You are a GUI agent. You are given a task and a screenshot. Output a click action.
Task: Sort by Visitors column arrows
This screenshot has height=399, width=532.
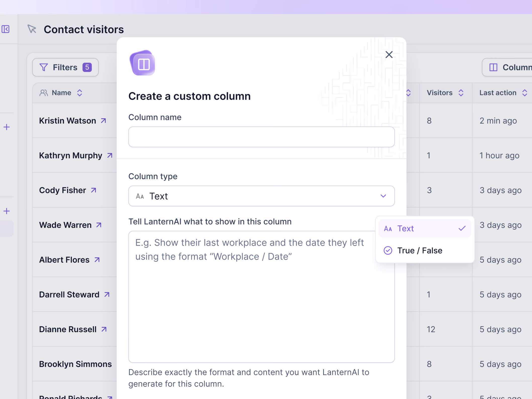pos(461,93)
